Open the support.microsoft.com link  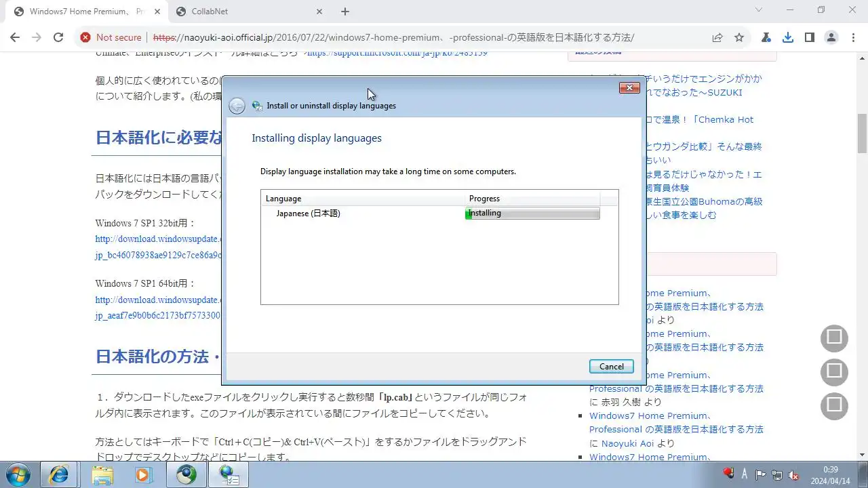397,53
